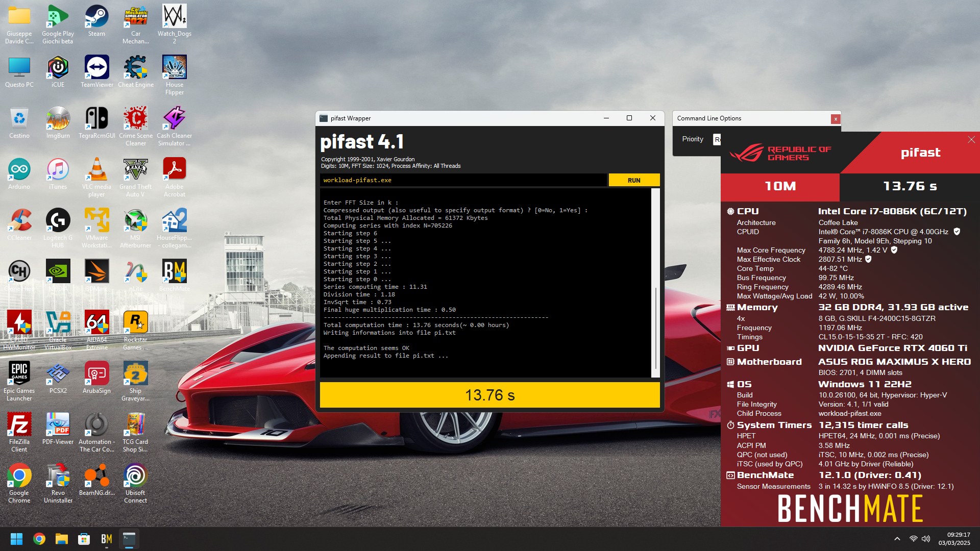Screen dimensions: 980x551
Task: Click ASUS ROG MAXIMUS X HERO text
Action: pyautogui.click(x=894, y=362)
